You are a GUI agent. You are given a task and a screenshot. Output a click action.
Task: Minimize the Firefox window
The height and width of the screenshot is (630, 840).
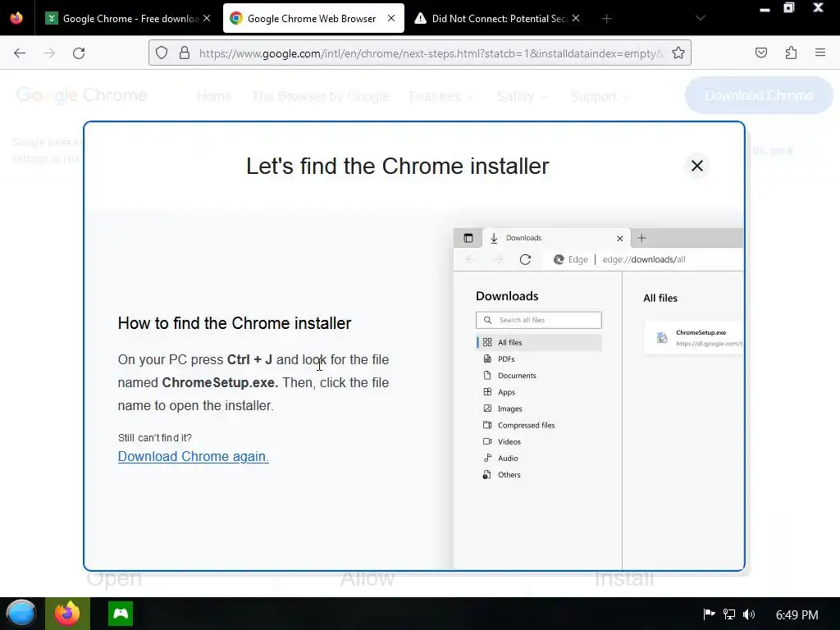tap(765, 10)
